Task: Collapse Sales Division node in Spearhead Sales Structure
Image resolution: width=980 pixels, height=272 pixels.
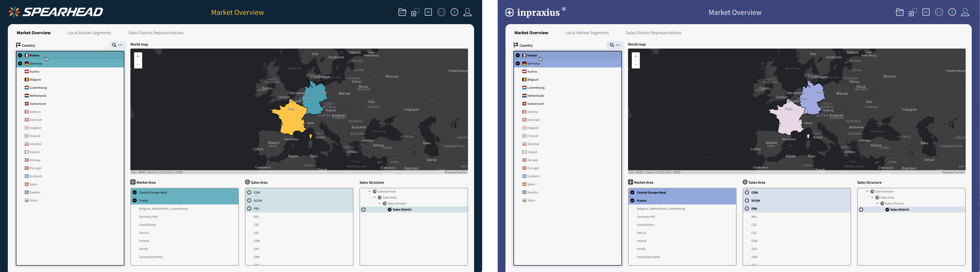Action: [x=380, y=203]
